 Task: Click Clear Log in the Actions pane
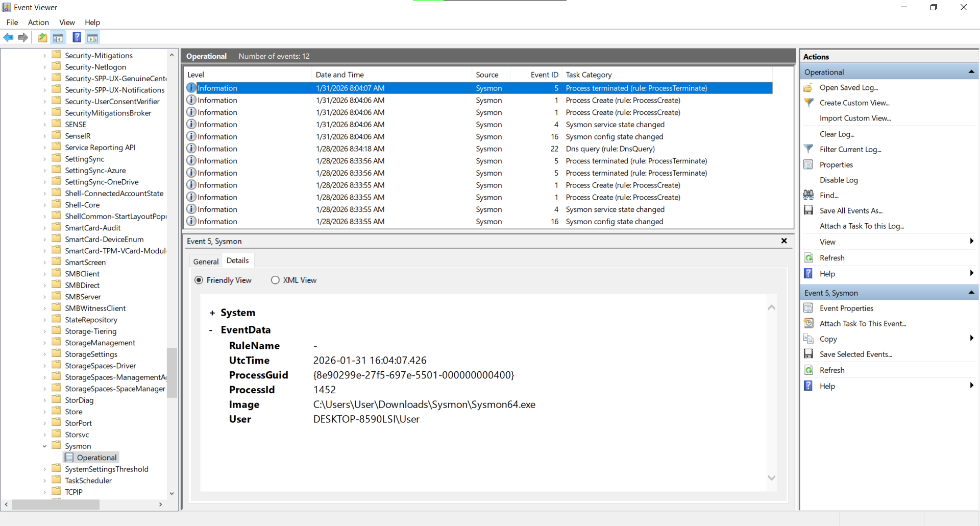click(837, 134)
